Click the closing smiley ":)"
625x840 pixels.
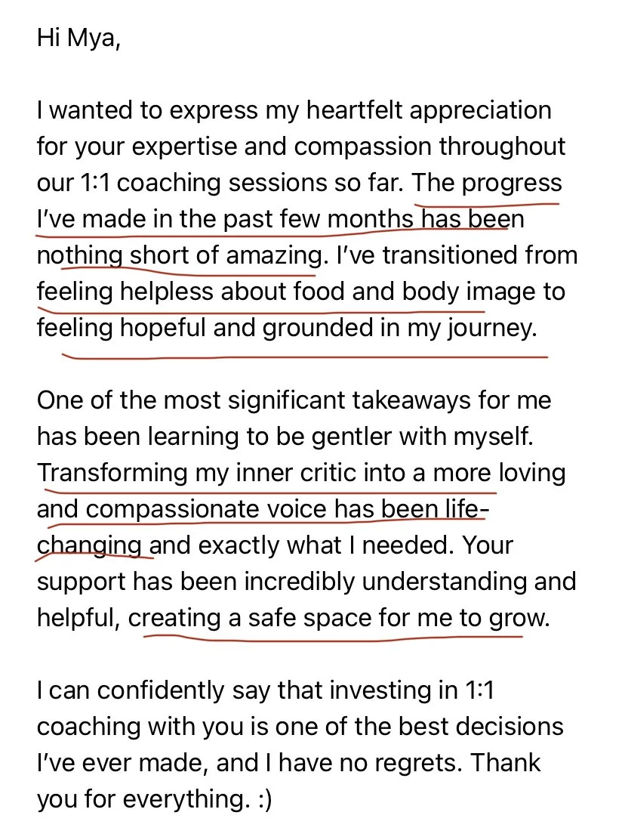262,800
